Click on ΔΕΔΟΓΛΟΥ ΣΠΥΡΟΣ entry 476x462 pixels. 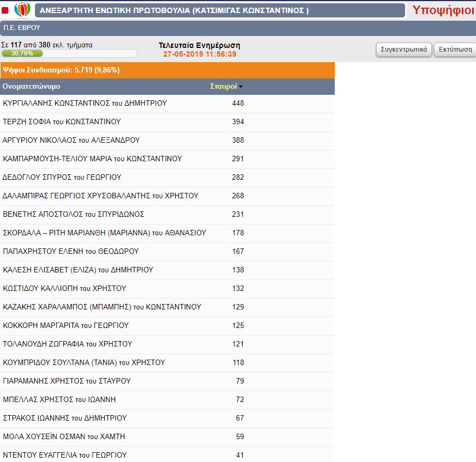coord(62,178)
